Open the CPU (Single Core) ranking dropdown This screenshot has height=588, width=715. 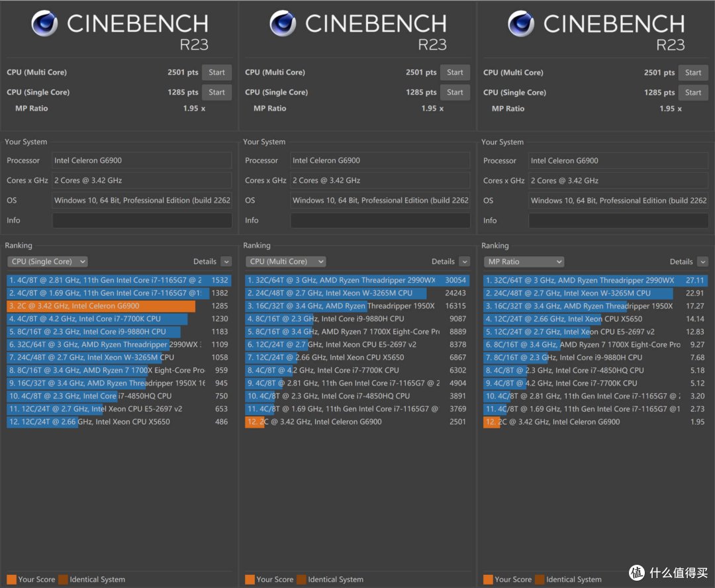pyautogui.click(x=48, y=262)
